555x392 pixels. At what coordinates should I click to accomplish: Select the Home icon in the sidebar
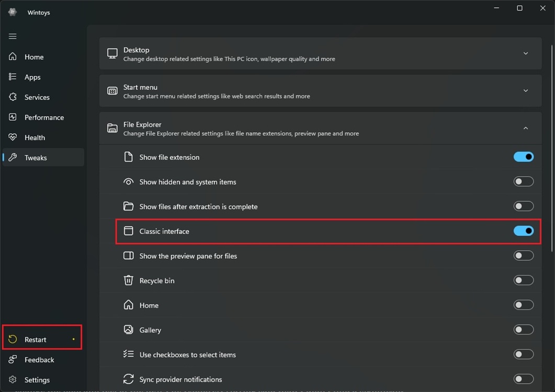[x=13, y=56]
